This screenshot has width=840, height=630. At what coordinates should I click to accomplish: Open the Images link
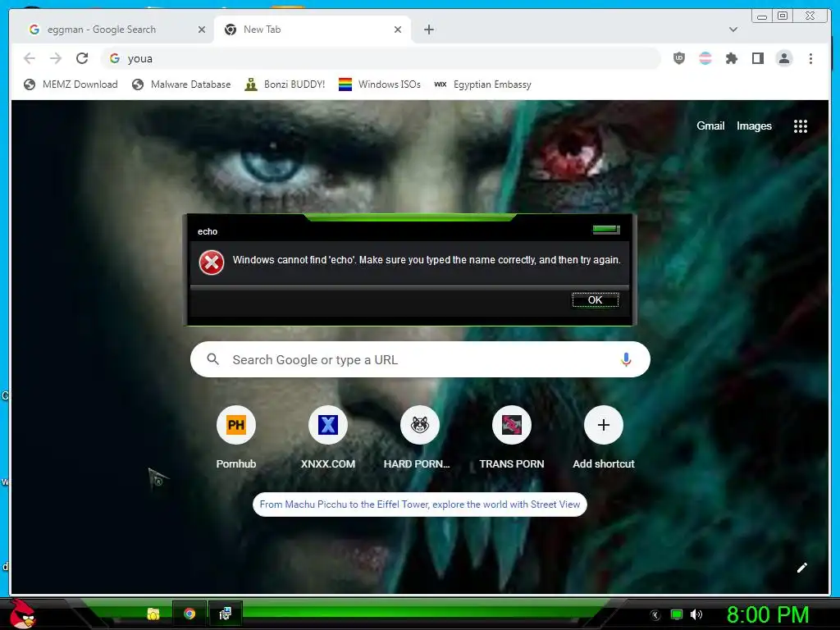pyautogui.click(x=754, y=126)
